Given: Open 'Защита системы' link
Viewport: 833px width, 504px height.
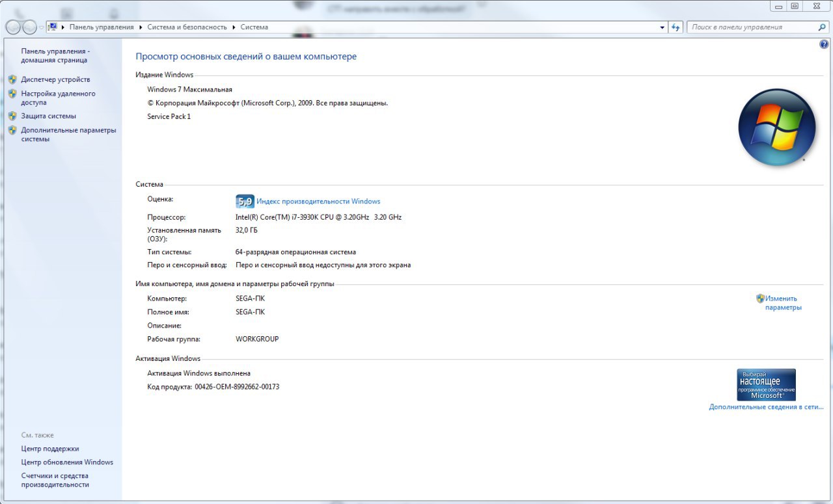Looking at the screenshot, I should [x=48, y=116].
